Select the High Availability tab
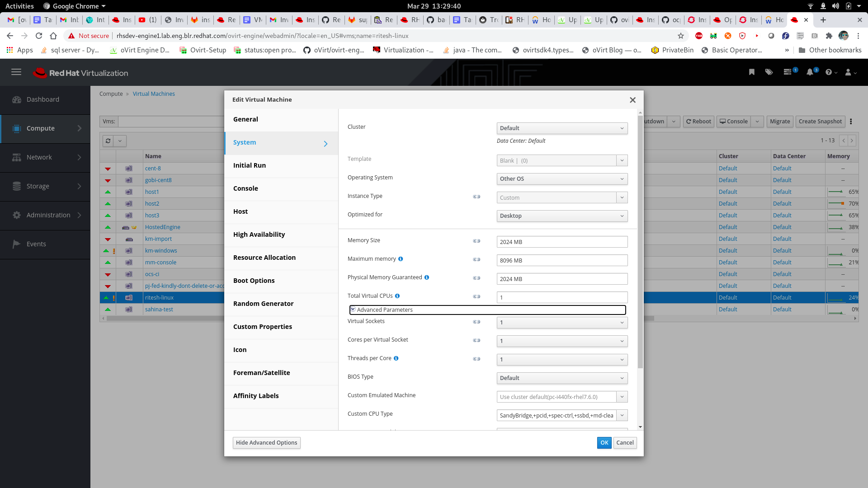The image size is (868, 488). click(x=259, y=235)
